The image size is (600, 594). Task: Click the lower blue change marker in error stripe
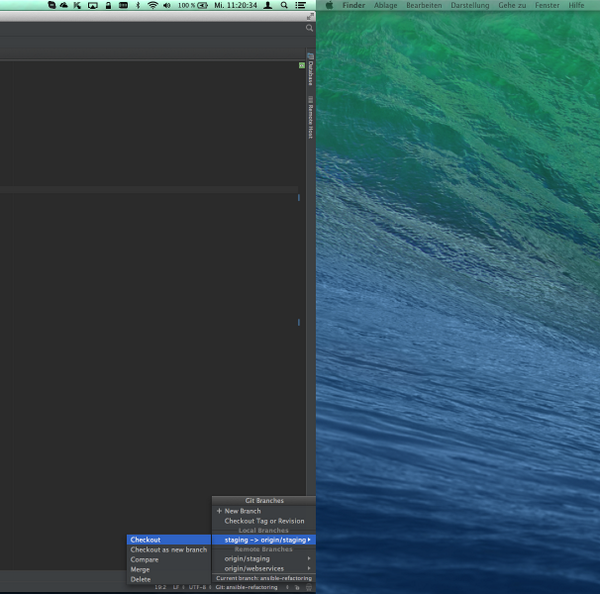pos(299,323)
